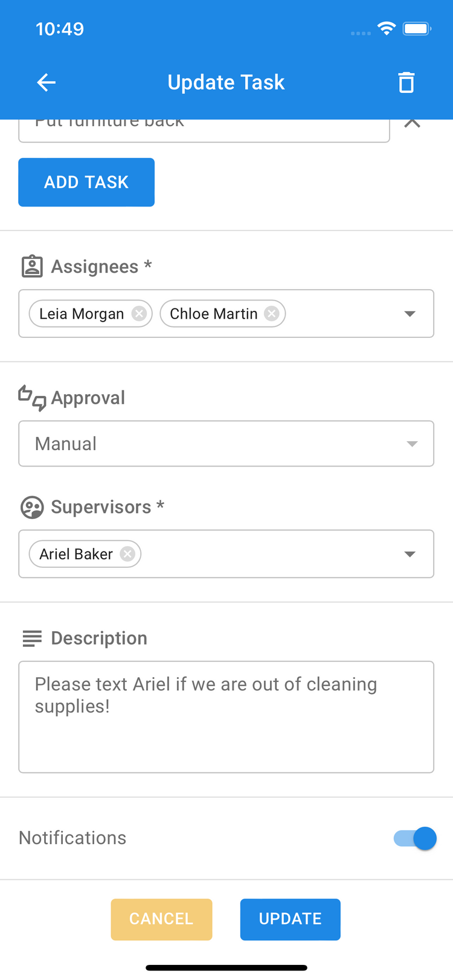The width and height of the screenshot is (453, 980).
Task: Expand the Supervisors dropdown arrow
Action: pos(410,554)
